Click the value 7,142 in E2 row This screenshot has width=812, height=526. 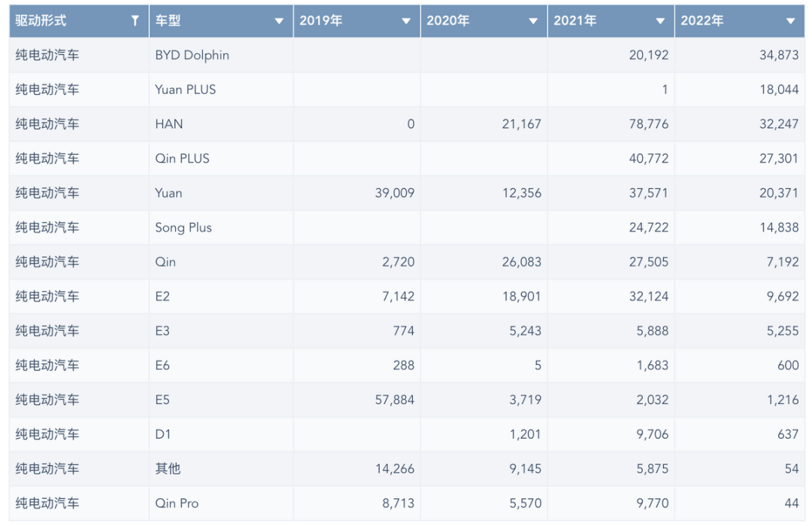tap(398, 296)
